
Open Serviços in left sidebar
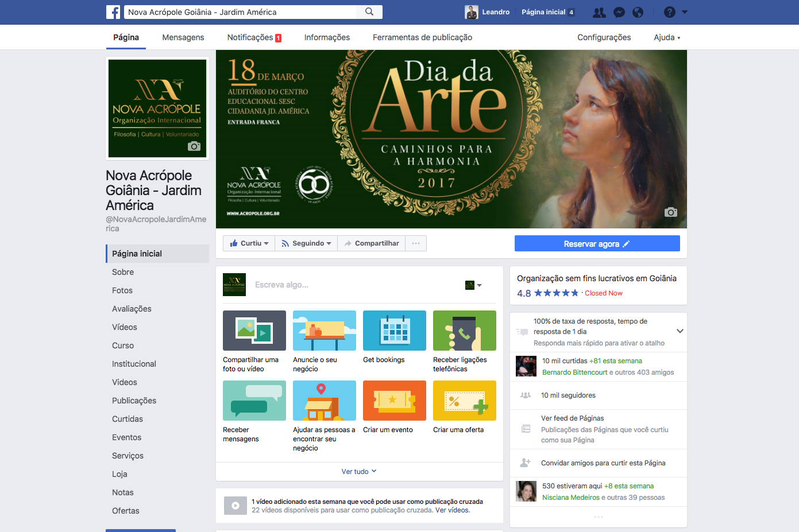point(128,456)
